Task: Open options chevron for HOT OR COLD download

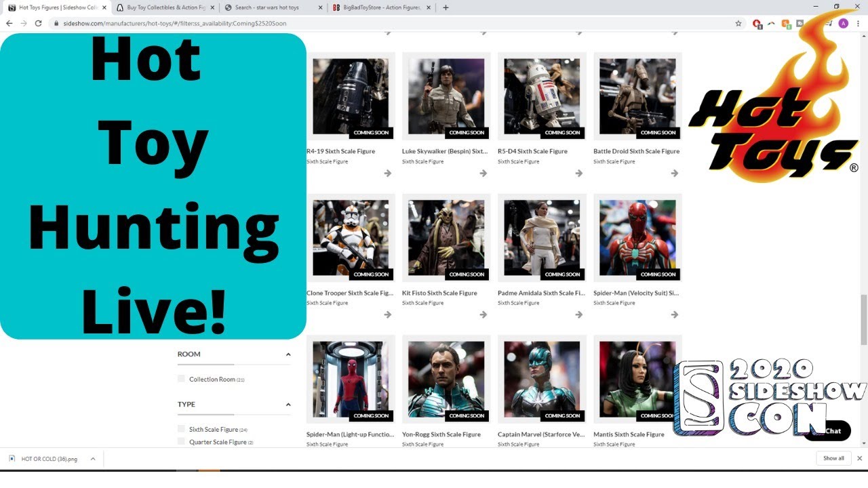Action: (93, 459)
